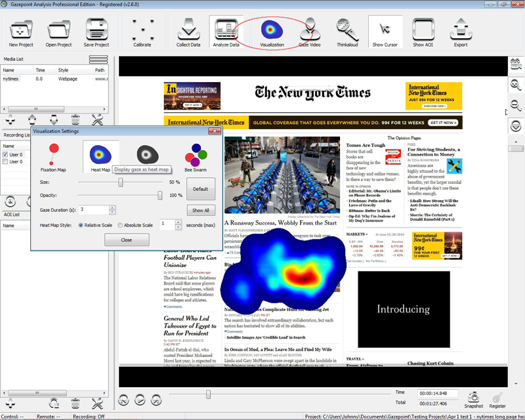Add an AOI with the bottom-left plus icon
The height and width of the screenshot is (420, 525).
(10, 403)
